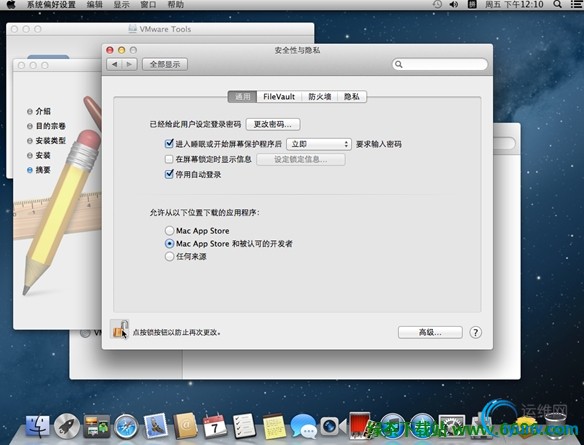Switch to the 隐私 tab

tap(352, 96)
